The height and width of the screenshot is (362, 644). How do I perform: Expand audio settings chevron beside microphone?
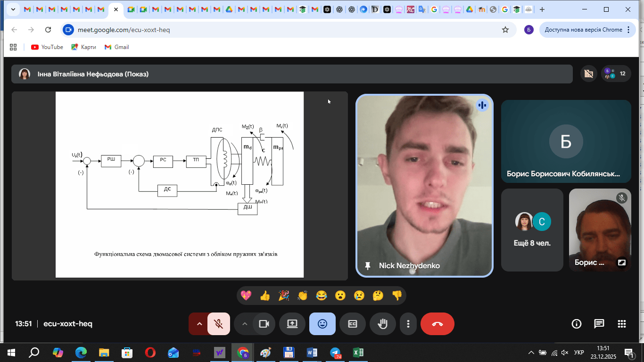tap(199, 324)
